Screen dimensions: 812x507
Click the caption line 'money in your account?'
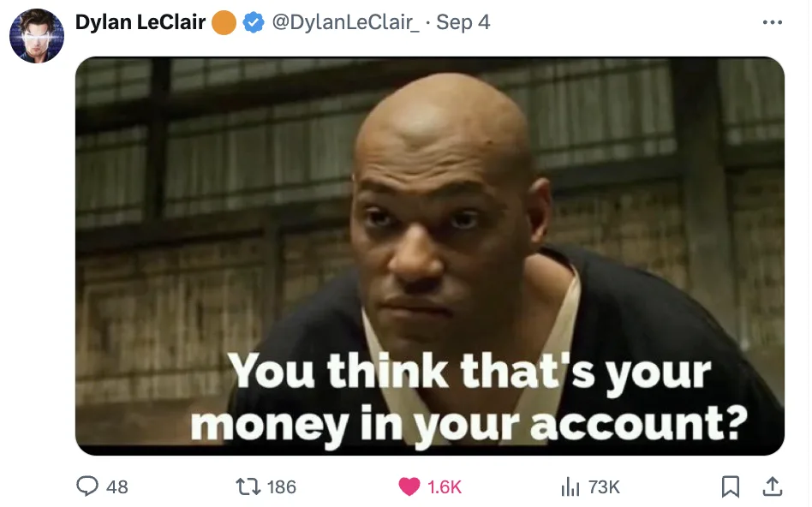pos(469,425)
